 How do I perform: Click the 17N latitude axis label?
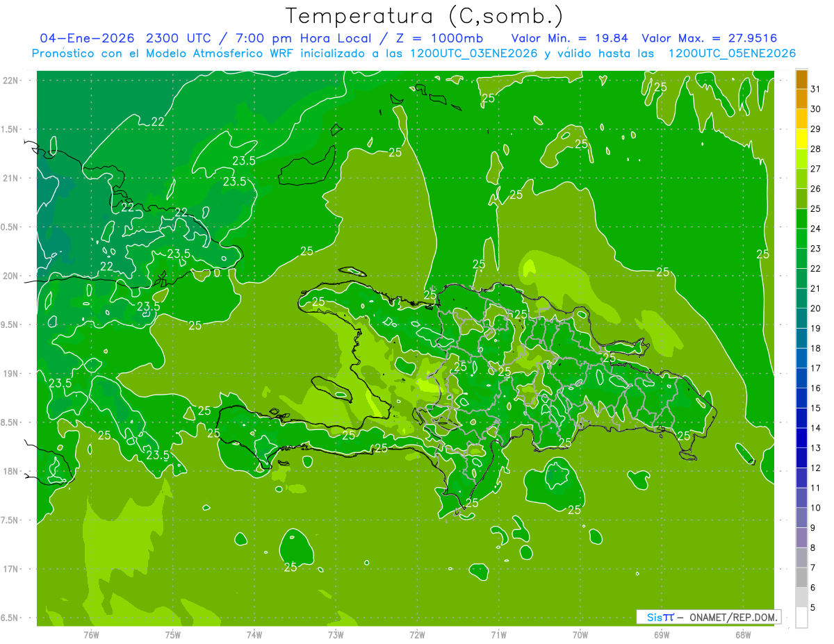coord(11,569)
